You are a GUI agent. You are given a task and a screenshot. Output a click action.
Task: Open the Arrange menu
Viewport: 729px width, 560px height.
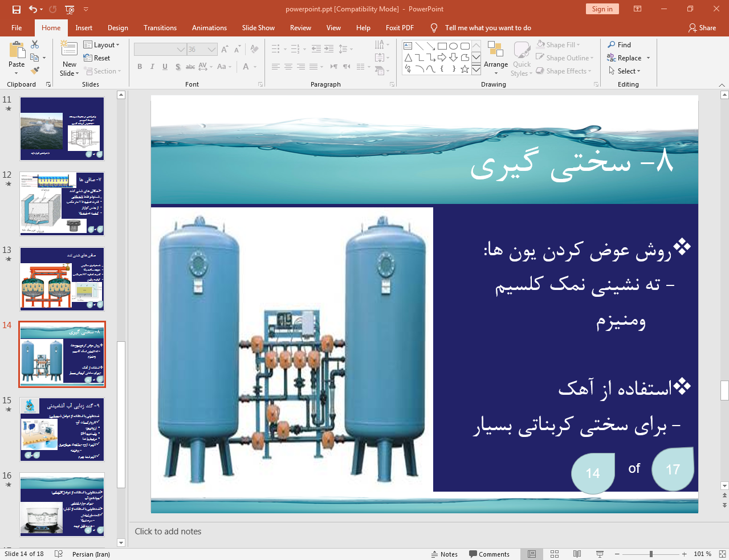point(496,58)
